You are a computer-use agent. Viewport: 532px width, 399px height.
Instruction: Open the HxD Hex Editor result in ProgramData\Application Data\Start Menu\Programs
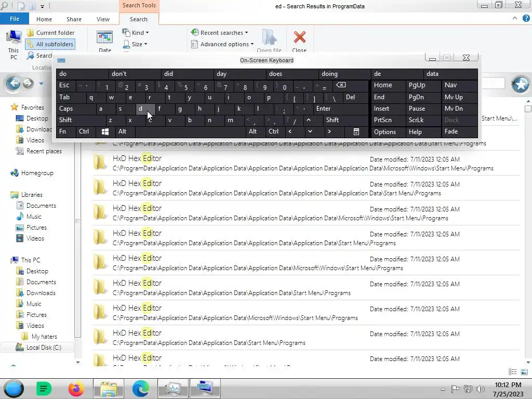tap(305, 337)
